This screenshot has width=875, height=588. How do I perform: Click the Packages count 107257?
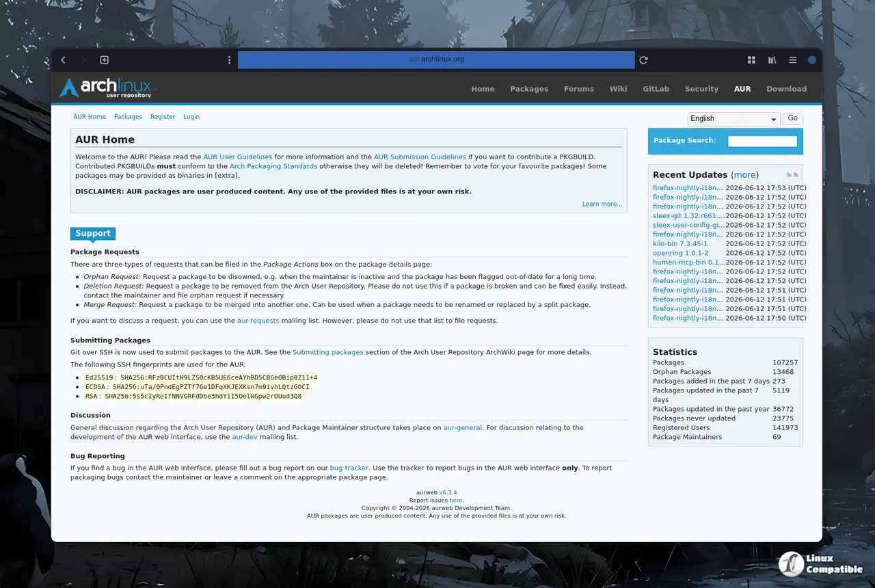tap(785, 363)
